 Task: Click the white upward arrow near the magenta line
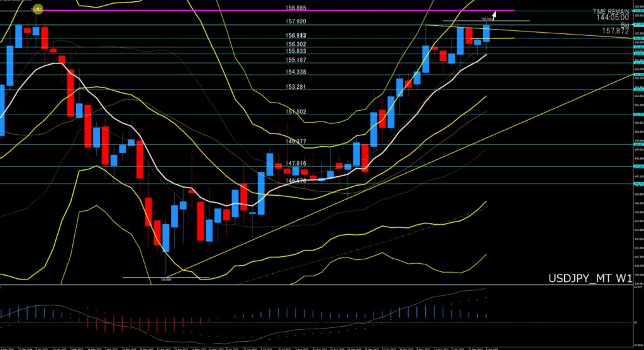click(x=494, y=15)
